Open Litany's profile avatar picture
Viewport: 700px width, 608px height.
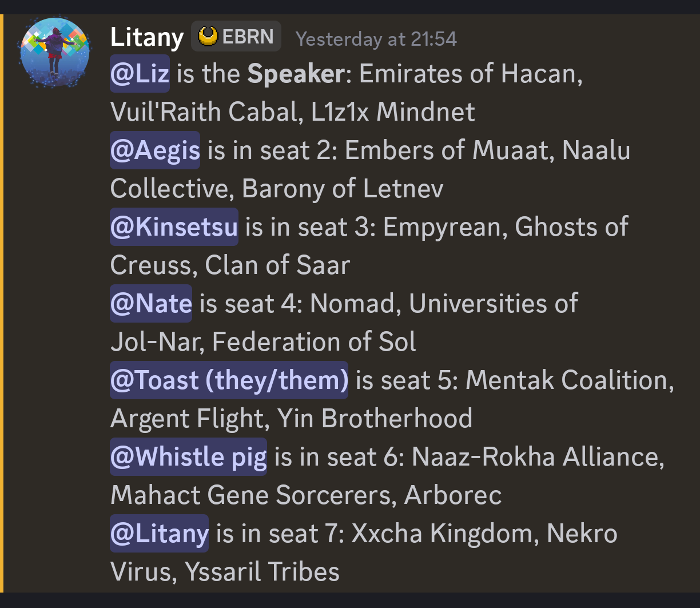tap(55, 53)
